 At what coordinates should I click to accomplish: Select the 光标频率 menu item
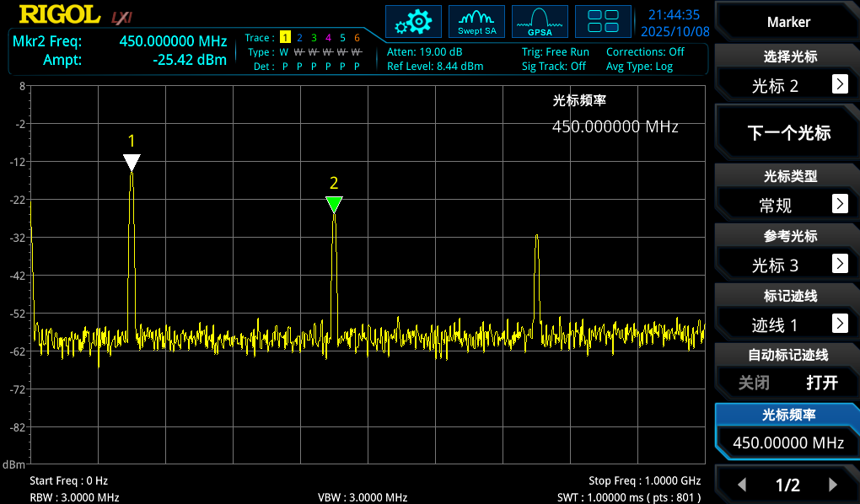[788, 415]
